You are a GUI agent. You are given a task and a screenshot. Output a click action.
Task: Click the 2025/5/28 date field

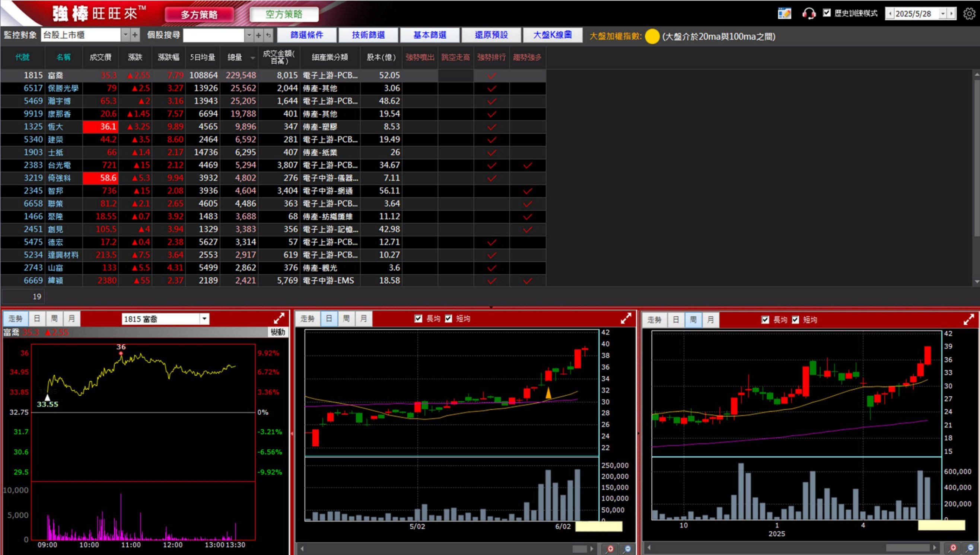916,14
